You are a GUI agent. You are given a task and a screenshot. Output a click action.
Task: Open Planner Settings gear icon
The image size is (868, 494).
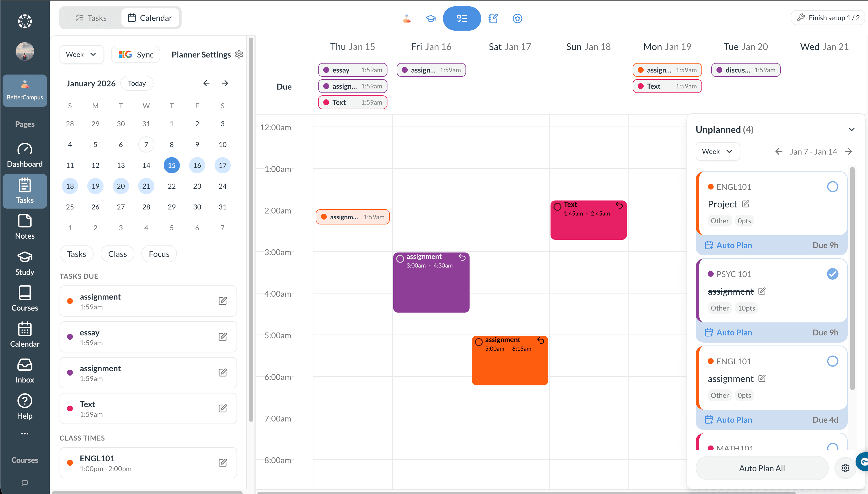click(239, 54)
